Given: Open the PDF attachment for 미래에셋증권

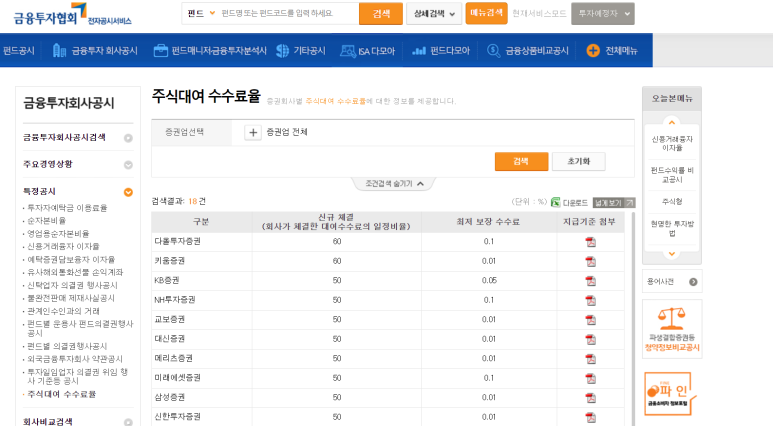Looking at the screenshot, I should [590, 378].
